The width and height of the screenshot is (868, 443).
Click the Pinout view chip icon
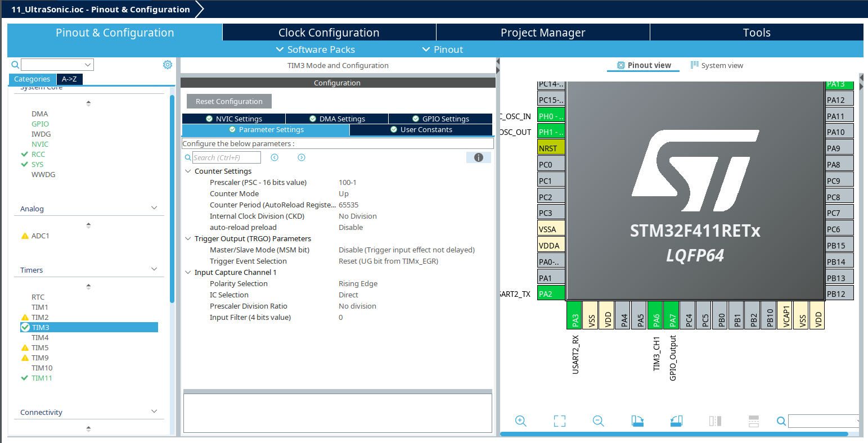(x=621, y=65)
